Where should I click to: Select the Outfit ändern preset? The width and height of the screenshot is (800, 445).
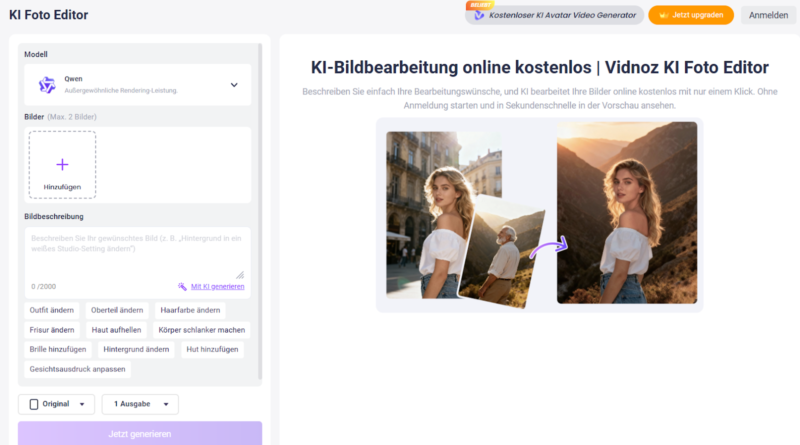point(52,310)
